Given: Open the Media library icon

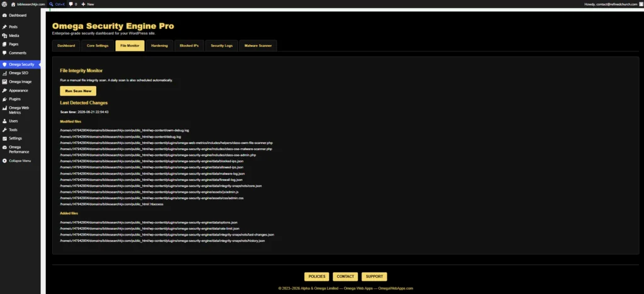Looking at the screenshot, I should pos(4,36).
